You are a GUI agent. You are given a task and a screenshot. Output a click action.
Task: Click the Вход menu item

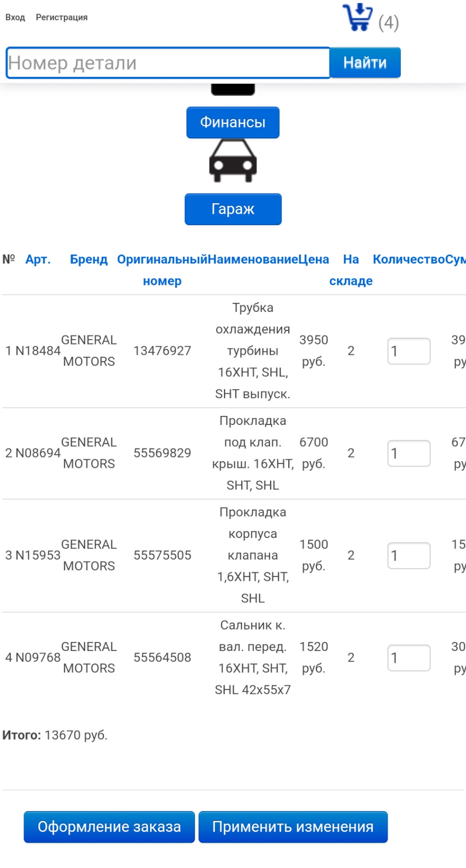[15, 17]
